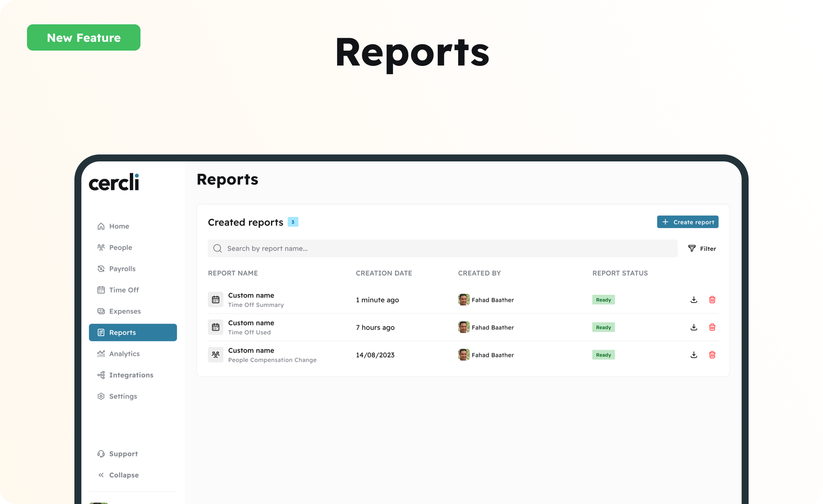Go to the People section
Screen dimensions: 823x504
(133, 247)
